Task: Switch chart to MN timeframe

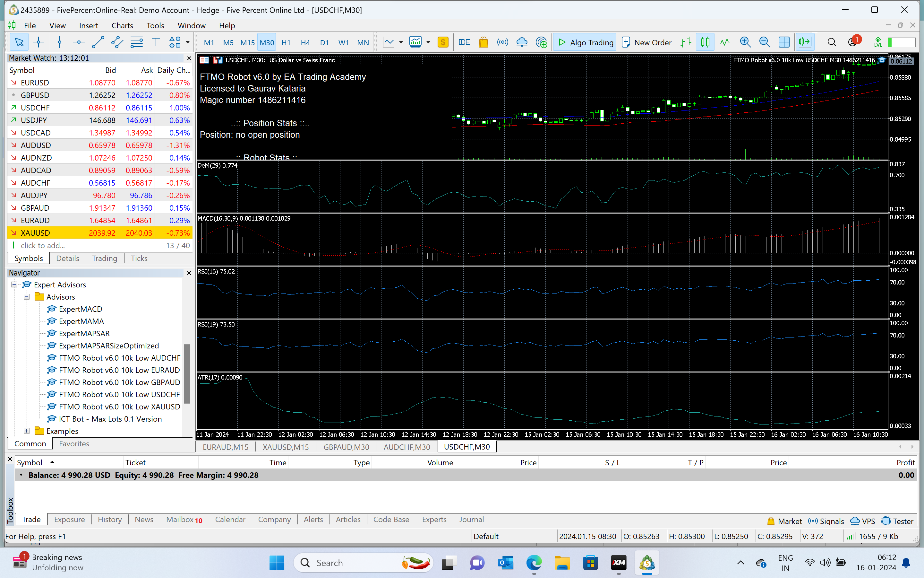Action: click(363, 42)
